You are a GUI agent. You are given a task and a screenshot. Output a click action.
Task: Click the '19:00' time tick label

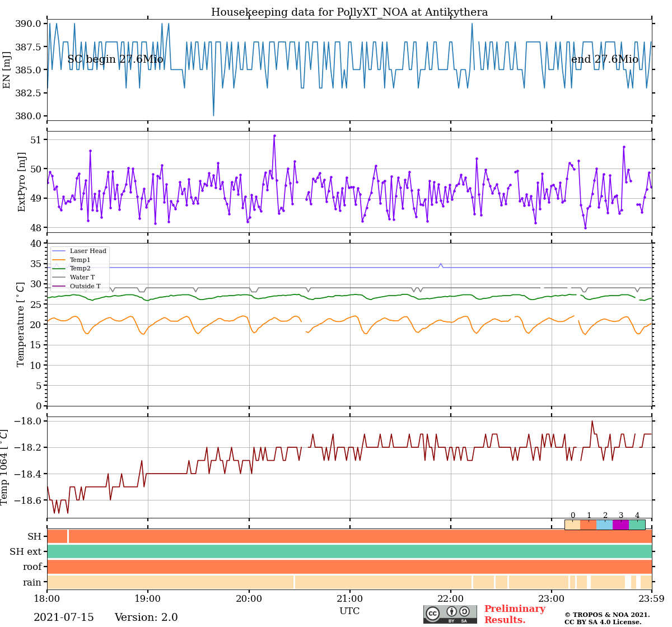[148, 598]
